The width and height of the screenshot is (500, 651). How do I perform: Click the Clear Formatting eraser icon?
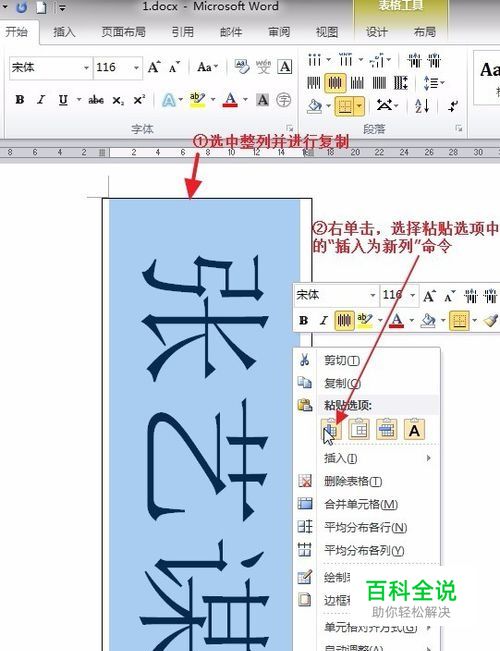pyautogui.click(x=242, y=66)
